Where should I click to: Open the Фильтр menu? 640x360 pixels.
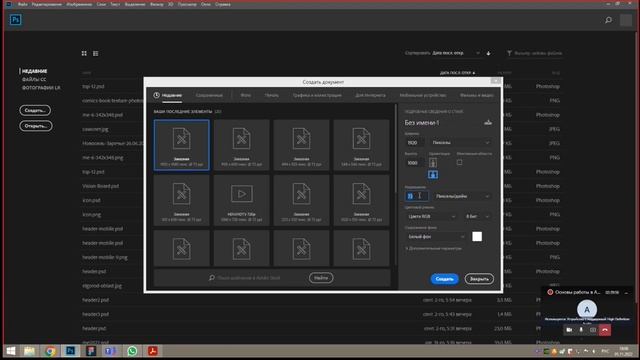pos(157,4)
